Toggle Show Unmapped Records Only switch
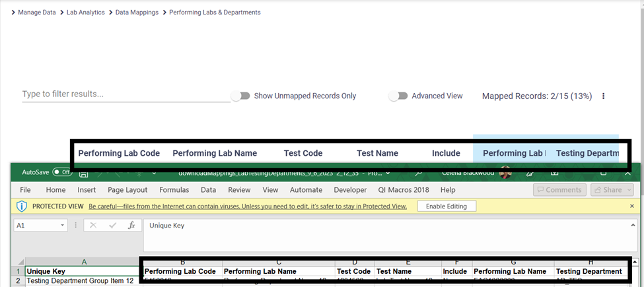The width and height of the screenshot is (644, 287). (x=240, y=96)
